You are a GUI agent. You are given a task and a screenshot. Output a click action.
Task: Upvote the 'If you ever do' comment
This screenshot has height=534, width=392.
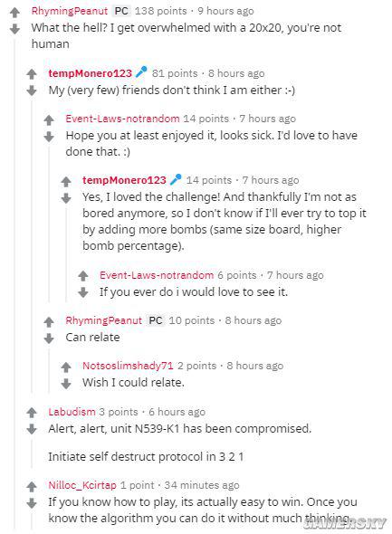coord(83,276)
